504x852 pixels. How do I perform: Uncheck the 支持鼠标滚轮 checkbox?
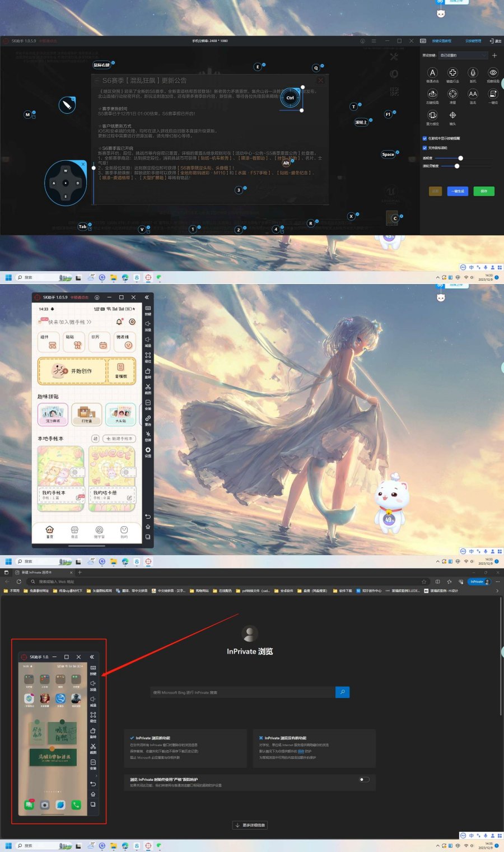click(x=424, y=148)
